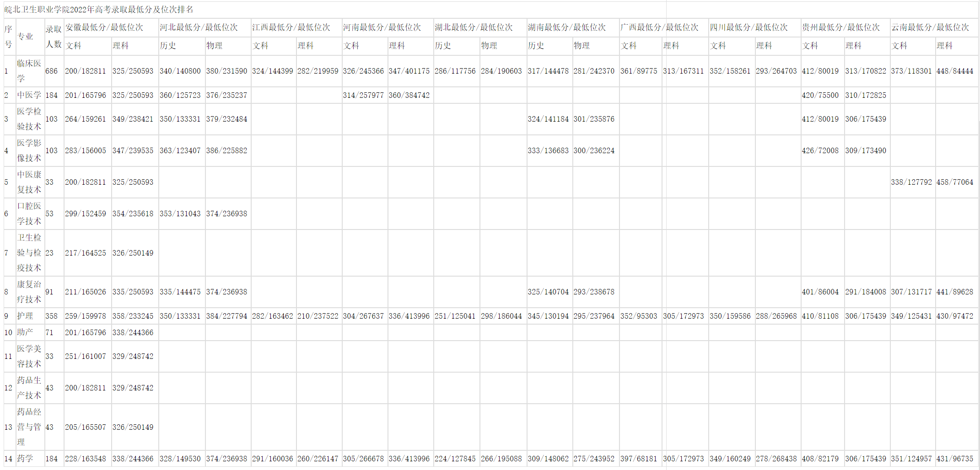Screen dimensions: 980x470
Task: Select the 药品经营与管理 major cell
Action: tap(29, 427)
